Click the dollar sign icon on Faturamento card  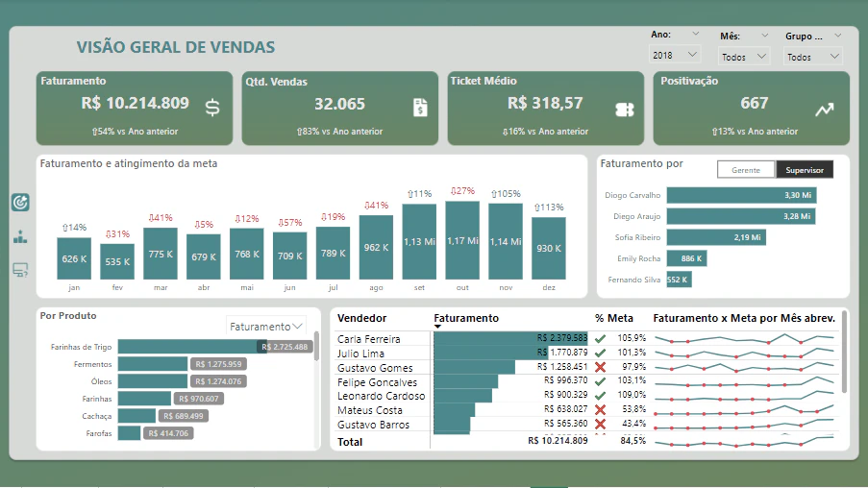tap(212, 108)
